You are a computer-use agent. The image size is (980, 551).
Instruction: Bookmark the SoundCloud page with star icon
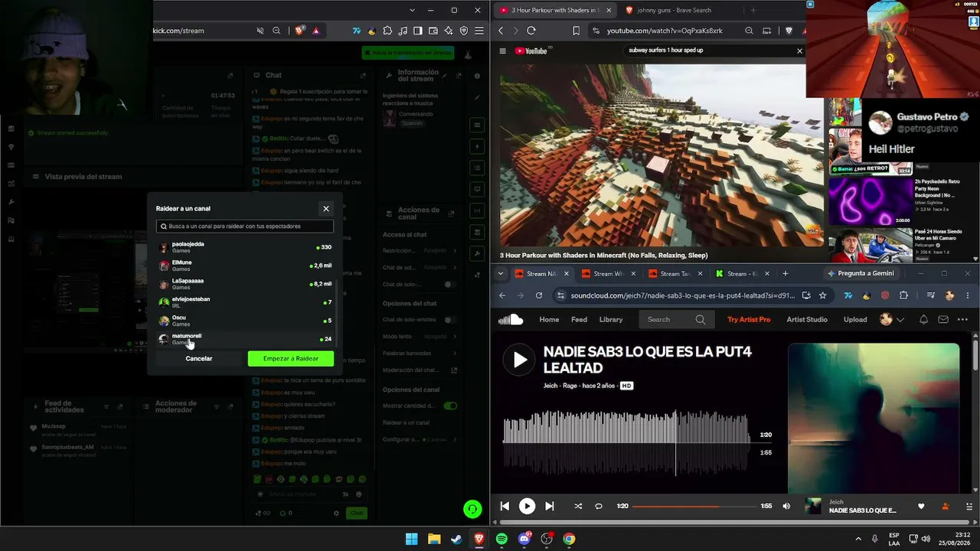(823, 295)
